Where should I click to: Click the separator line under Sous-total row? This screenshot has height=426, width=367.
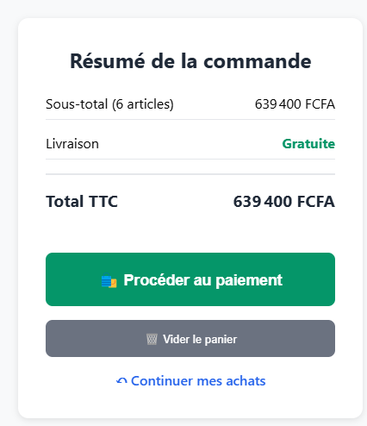pos(190,119)
